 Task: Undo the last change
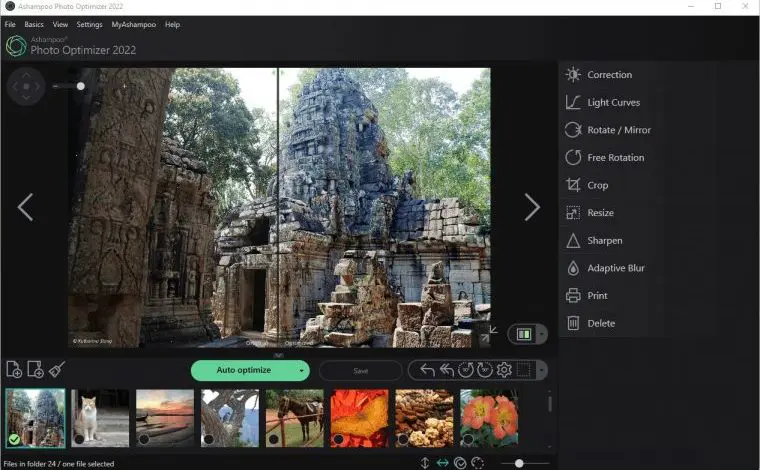[427, 370]
